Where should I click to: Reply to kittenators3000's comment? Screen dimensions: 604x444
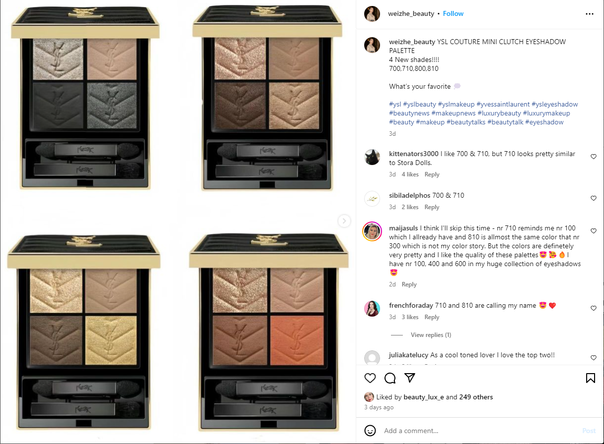coord(432,174)
